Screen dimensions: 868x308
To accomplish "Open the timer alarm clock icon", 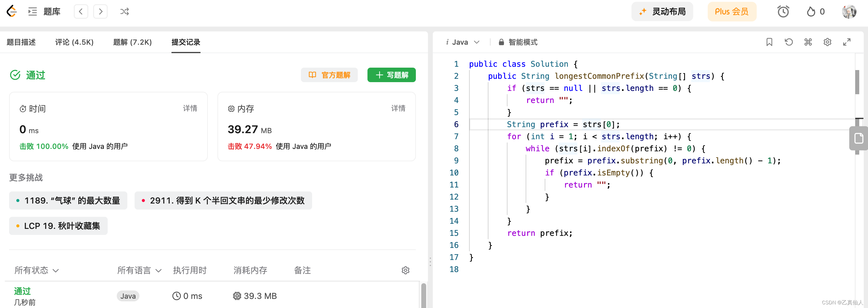I will pos(783,12).
